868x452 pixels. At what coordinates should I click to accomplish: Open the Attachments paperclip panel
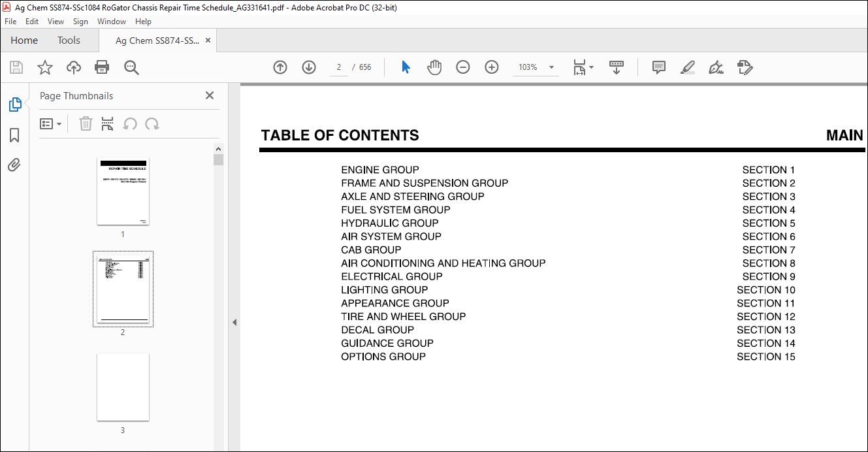14,165
